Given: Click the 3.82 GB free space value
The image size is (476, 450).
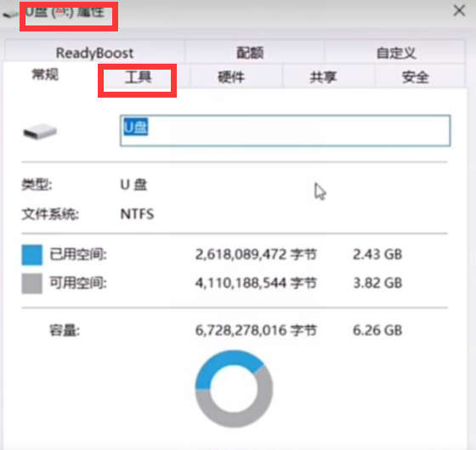Looking at the screenshot, I should tap(377, 283).
